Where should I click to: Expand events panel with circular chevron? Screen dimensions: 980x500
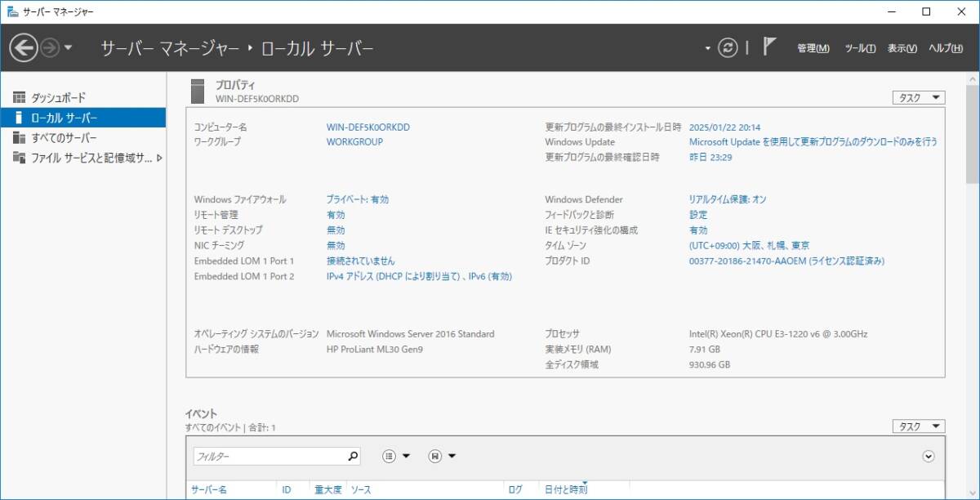[928, 456]
